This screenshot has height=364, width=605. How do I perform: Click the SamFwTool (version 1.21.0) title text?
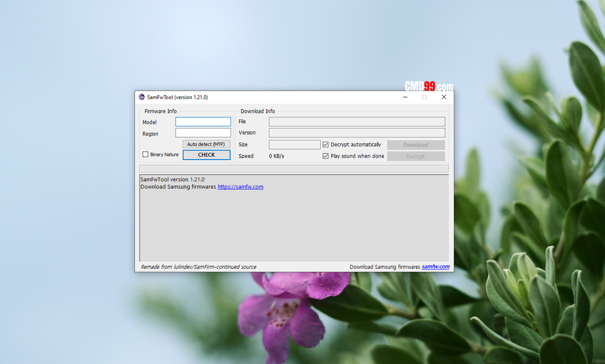[177, 97]
